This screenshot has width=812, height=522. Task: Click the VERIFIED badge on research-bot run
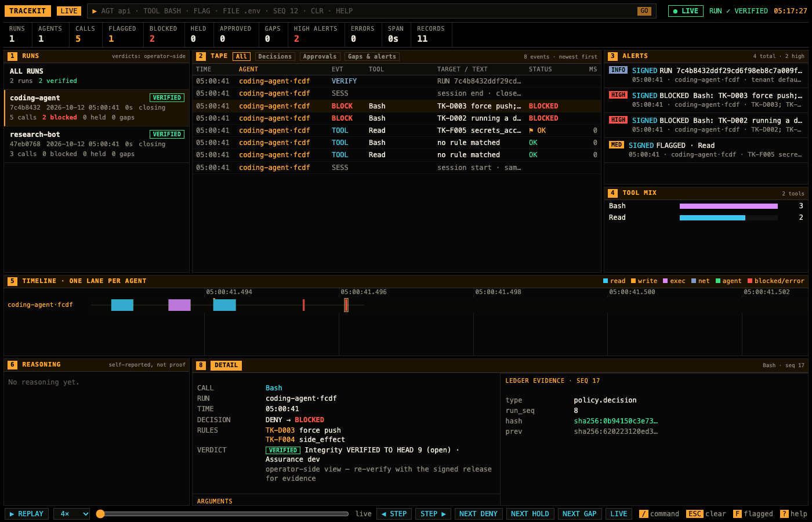point(167,135)
